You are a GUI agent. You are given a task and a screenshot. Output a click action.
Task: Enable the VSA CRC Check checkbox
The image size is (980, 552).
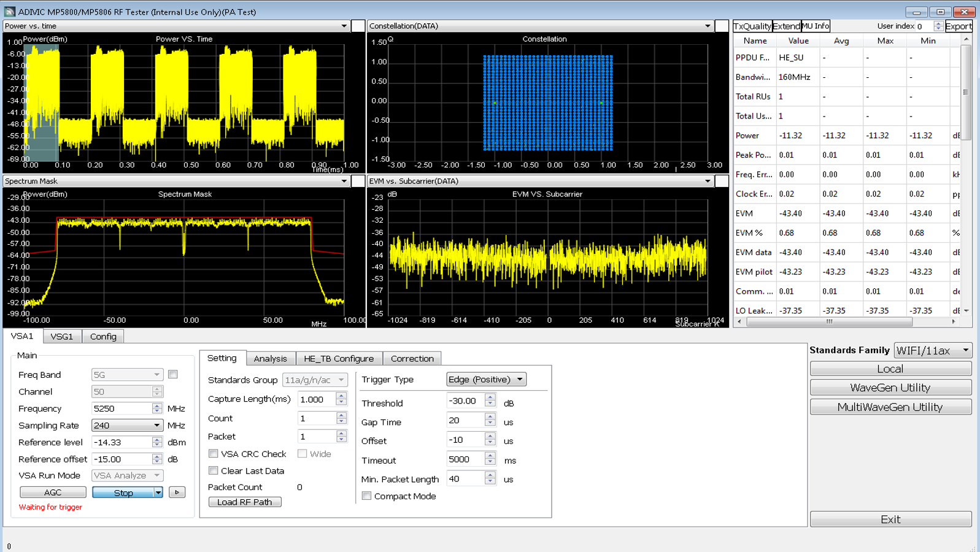[214, 454]
